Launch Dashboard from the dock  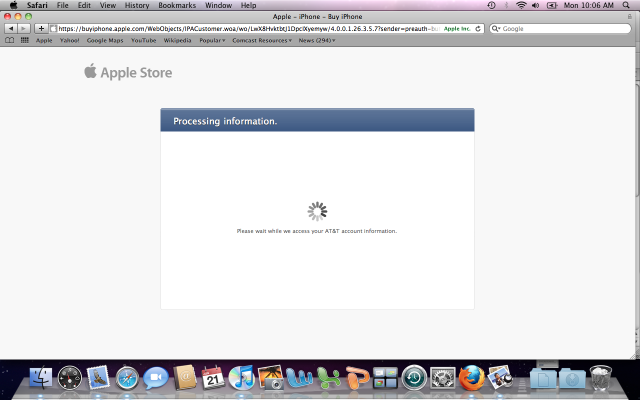[x=69, y=377]
